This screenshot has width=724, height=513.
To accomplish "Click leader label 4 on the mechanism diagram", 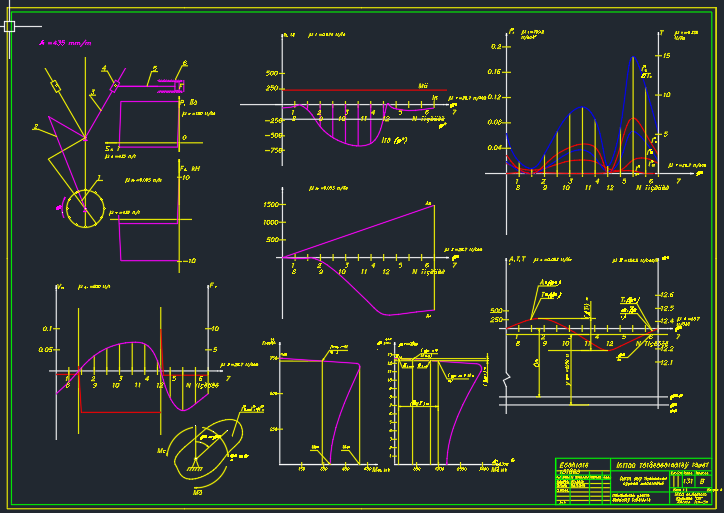I will [x=104, y=69].
